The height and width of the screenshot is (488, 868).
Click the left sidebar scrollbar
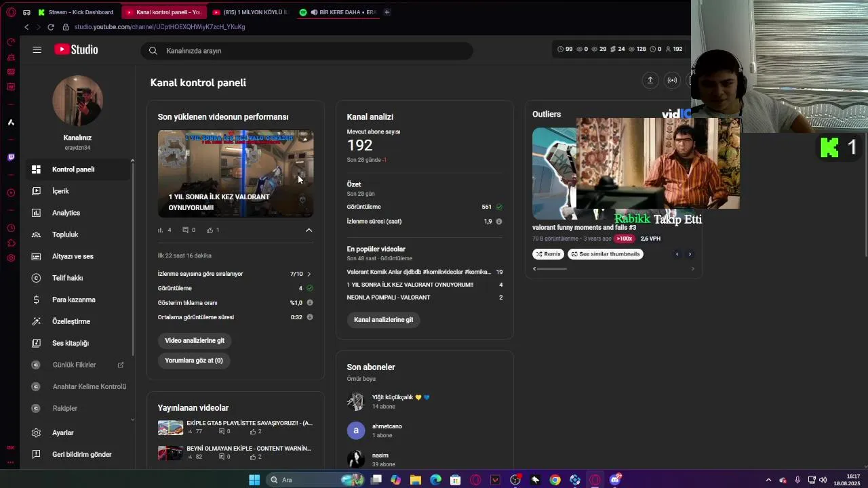[133, 258]
